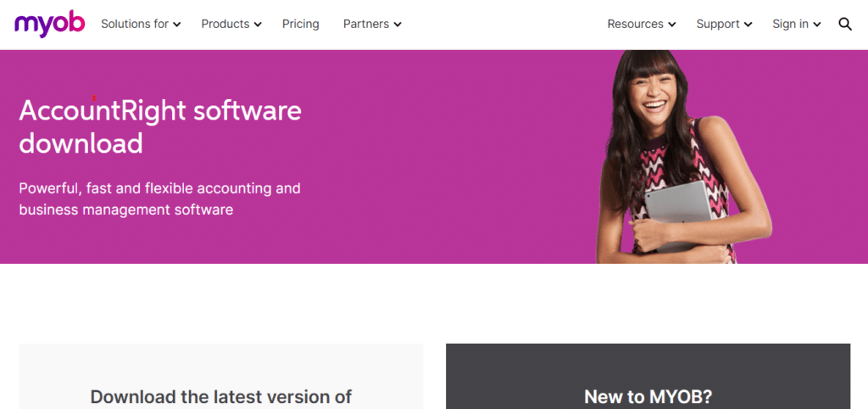Viewport: 868px width, 409px height.
Task: Click the AccountRight software download heading
Action: [x=160, y=127]
